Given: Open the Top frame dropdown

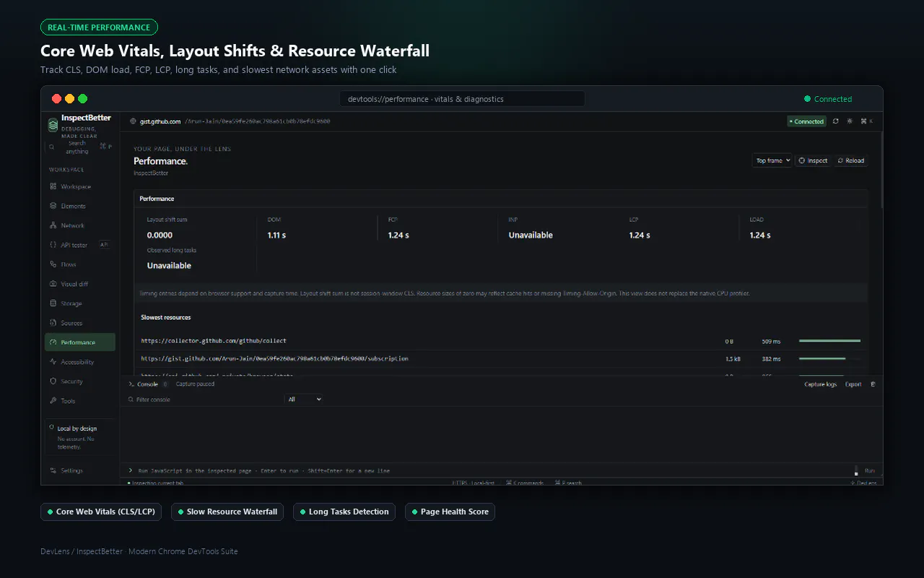Looking at the screenshot, I should pos(772,160).
